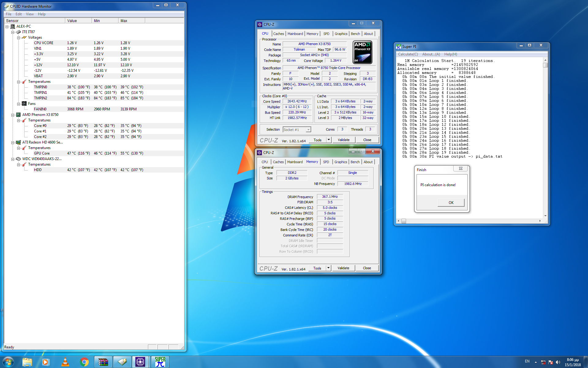Switch to CPU-Z taskbar button
This screenshot has width=588, height=368.
(x=141, y=362)
